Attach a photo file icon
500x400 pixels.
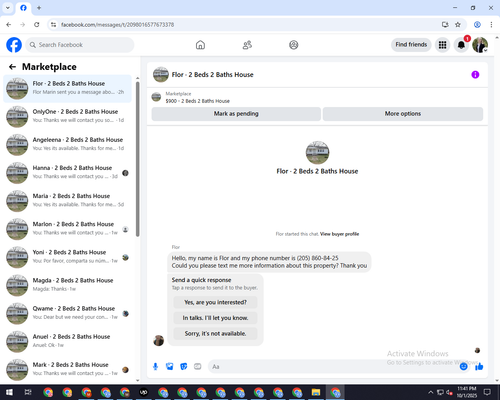(170, 367)
